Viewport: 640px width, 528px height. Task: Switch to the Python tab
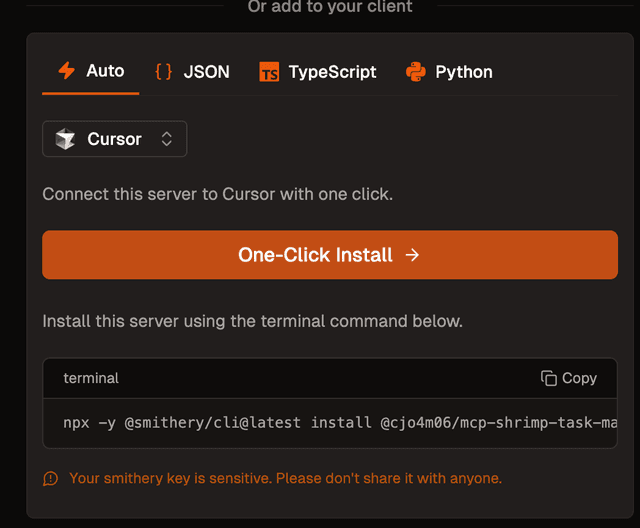click(449, 72)
